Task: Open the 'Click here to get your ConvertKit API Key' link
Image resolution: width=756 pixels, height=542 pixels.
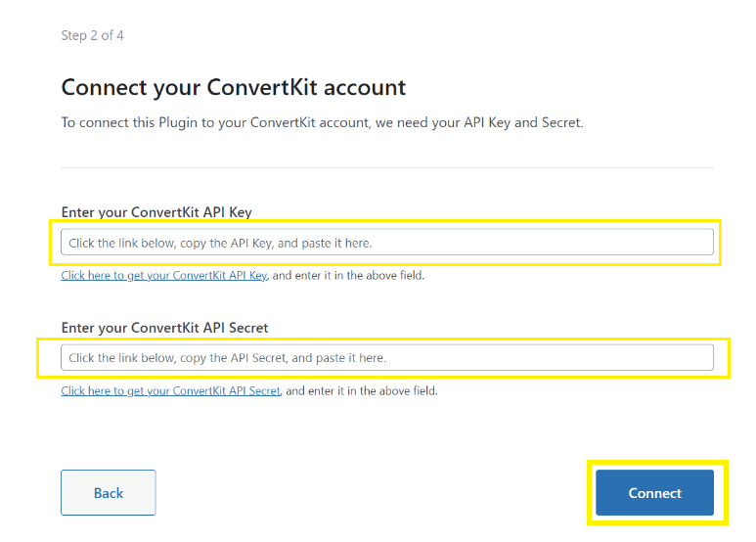Action: pos(164,275)
